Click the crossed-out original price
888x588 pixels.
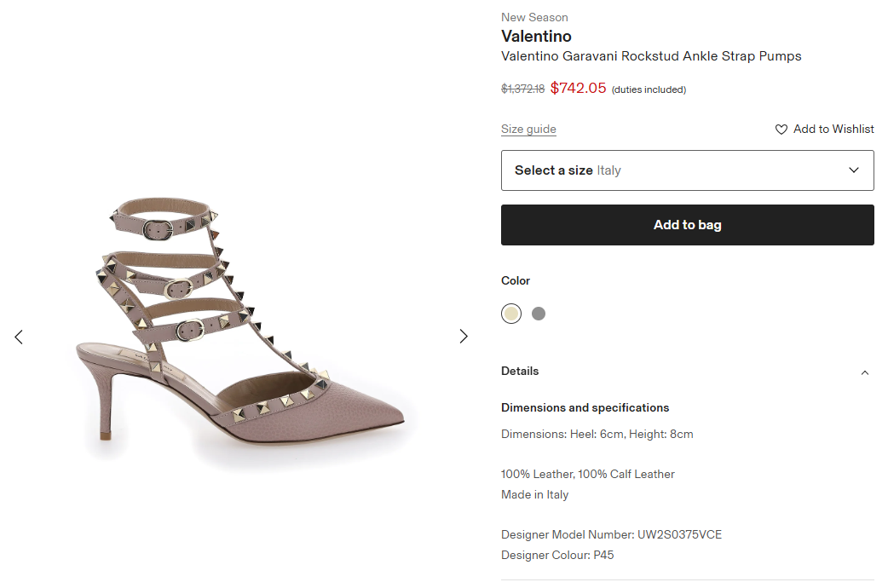tap(522, 89)
